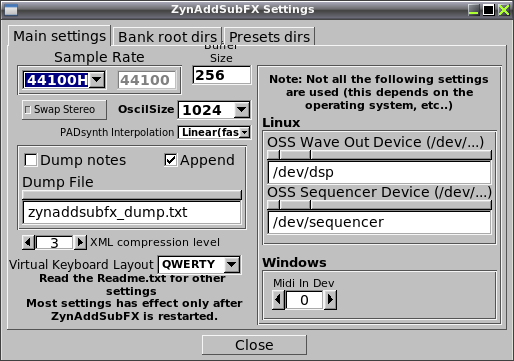Viewport: 514px width, 361px height.
Task: Switch to the Bank root dirs tab
Action: pyautogui.click(x=167, y=37)
